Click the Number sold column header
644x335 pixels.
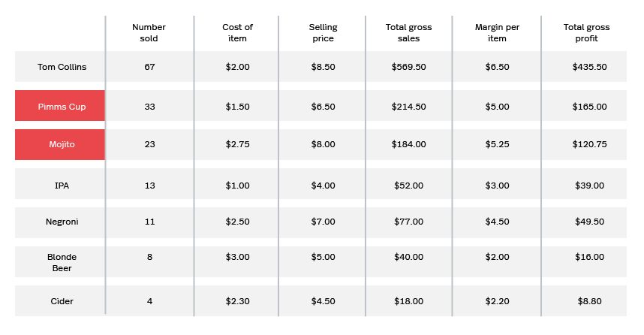click(x=149, y=33)
